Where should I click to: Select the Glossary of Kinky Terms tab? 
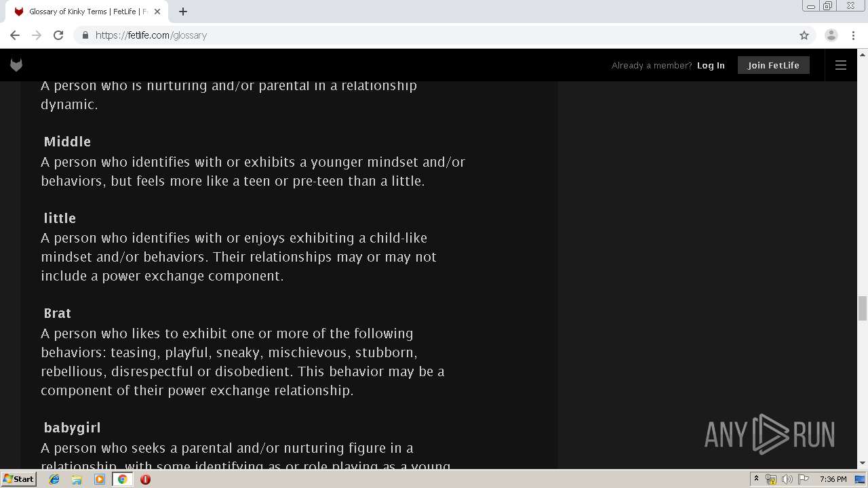click(87, 12)
